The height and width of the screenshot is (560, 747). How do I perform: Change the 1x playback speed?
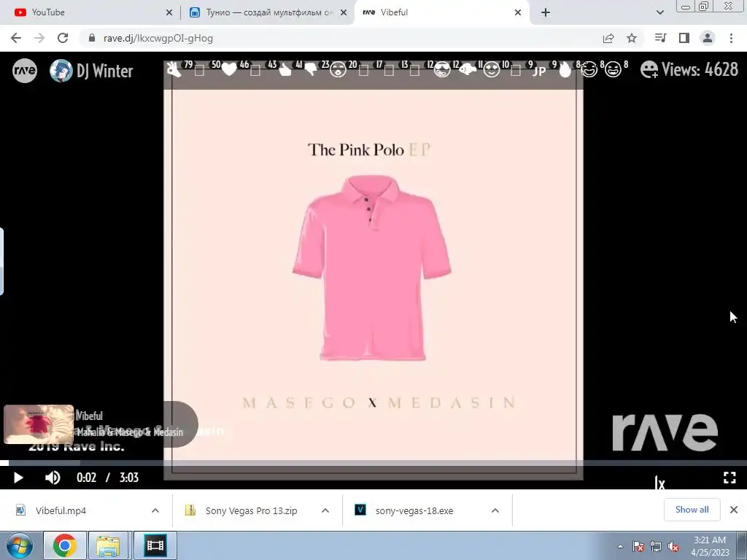tap(659, 483)
